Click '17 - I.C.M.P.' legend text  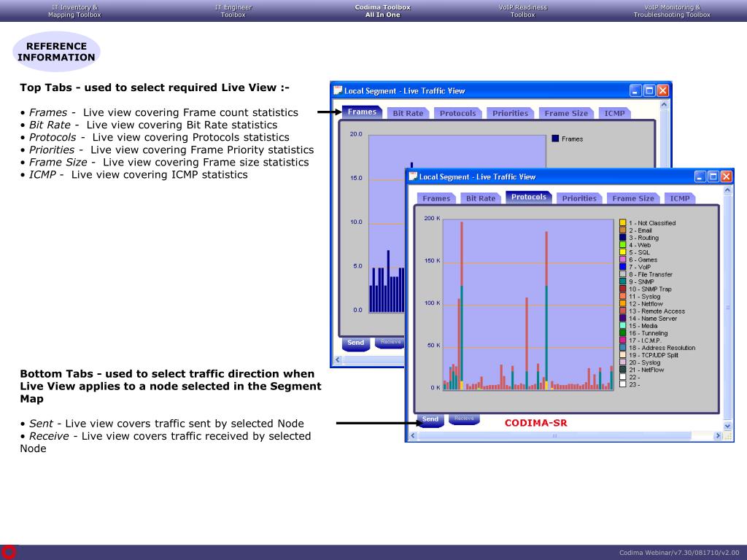(645, 341)
